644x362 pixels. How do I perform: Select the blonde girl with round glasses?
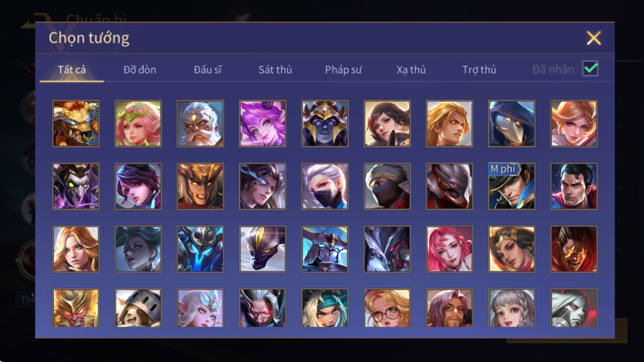[x=387, y=308]
